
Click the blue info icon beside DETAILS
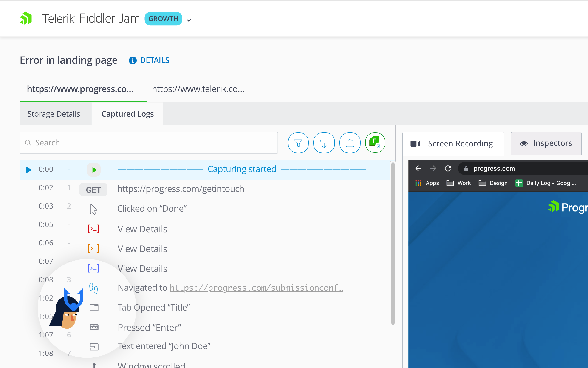coord(133,60)
